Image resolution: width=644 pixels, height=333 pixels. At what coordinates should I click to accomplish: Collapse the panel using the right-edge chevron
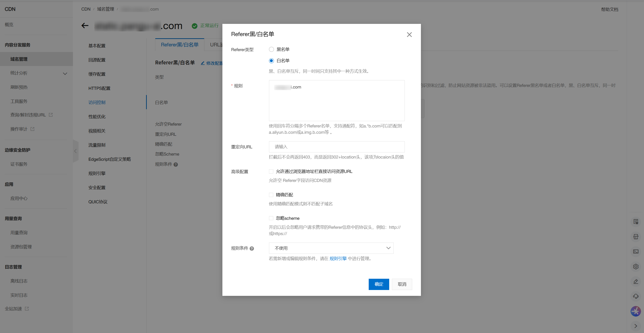[75, 151]
